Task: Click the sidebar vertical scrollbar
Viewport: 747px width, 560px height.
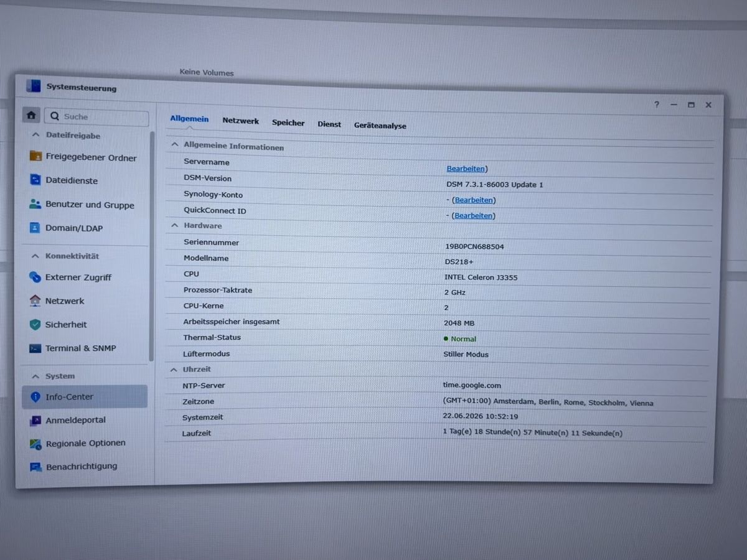Action: point(151,246)
